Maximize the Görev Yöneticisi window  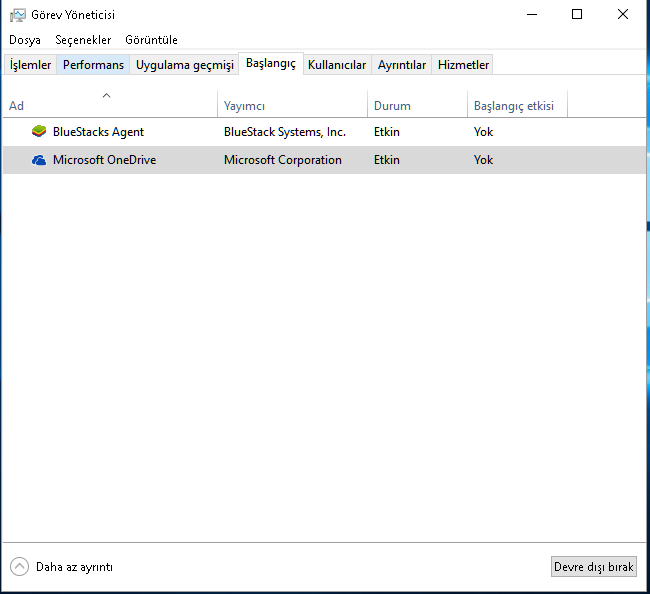[577, 15]
